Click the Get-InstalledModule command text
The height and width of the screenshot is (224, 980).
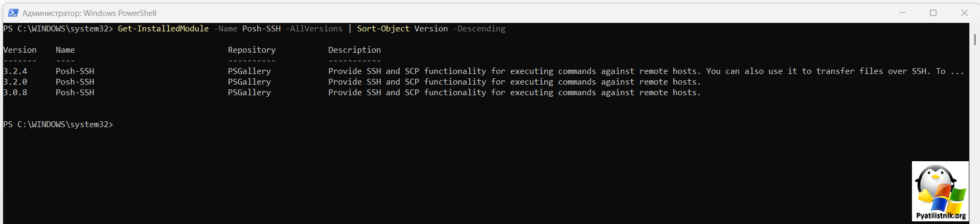tap(163, 29)
